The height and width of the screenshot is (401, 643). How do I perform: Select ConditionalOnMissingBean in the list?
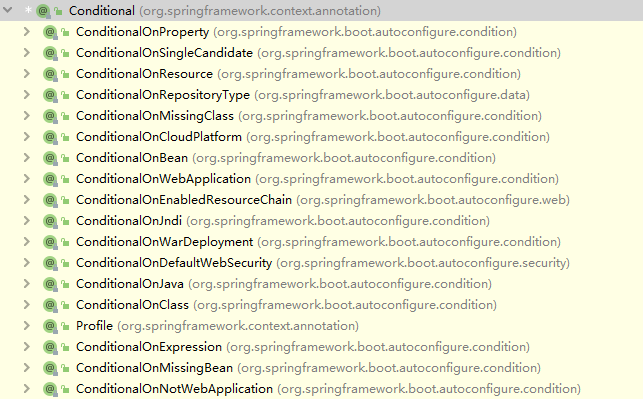pos(154,368)
